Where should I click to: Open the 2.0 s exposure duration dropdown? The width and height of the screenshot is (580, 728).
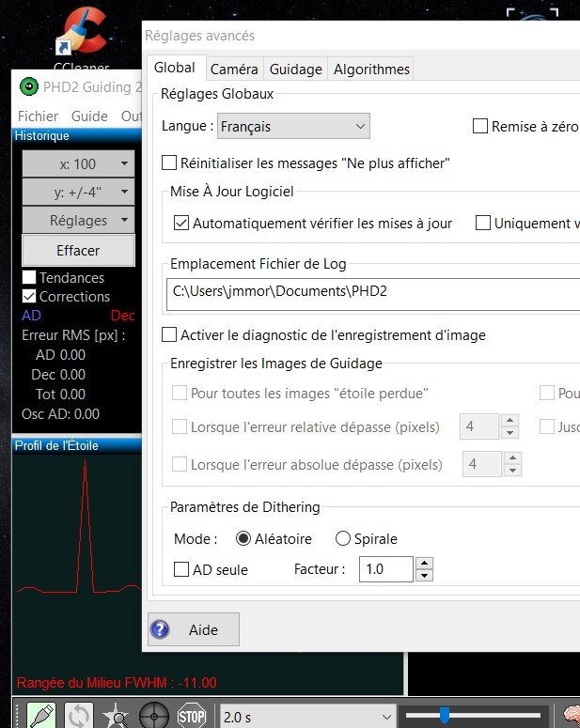pos(307,717)
